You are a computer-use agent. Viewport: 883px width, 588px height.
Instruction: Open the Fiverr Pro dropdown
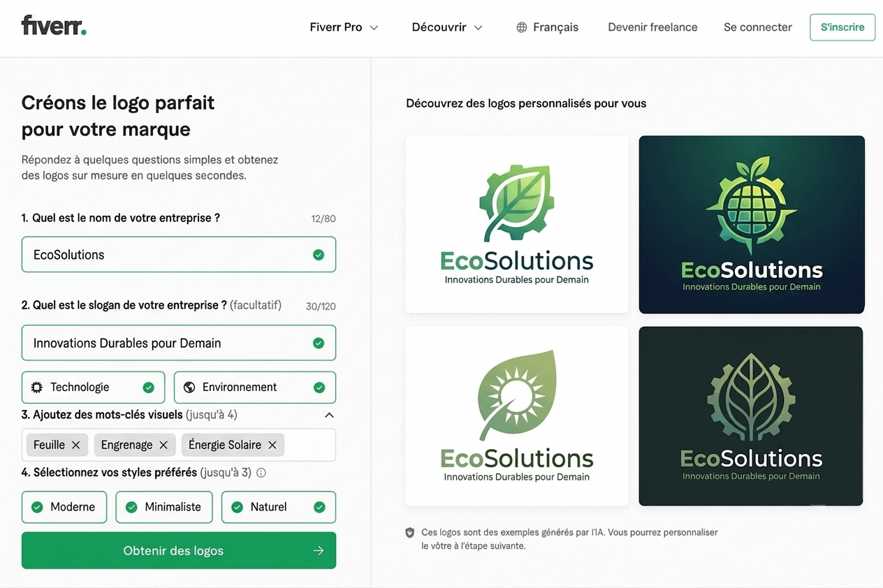tap(344, 27)
